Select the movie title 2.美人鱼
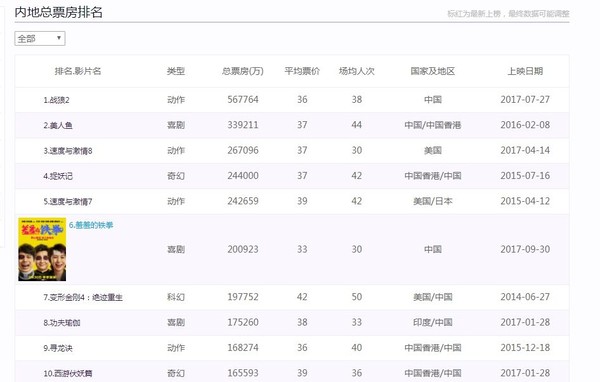The image size is (600, 382). pyautogui.click(x=58, y=126)
